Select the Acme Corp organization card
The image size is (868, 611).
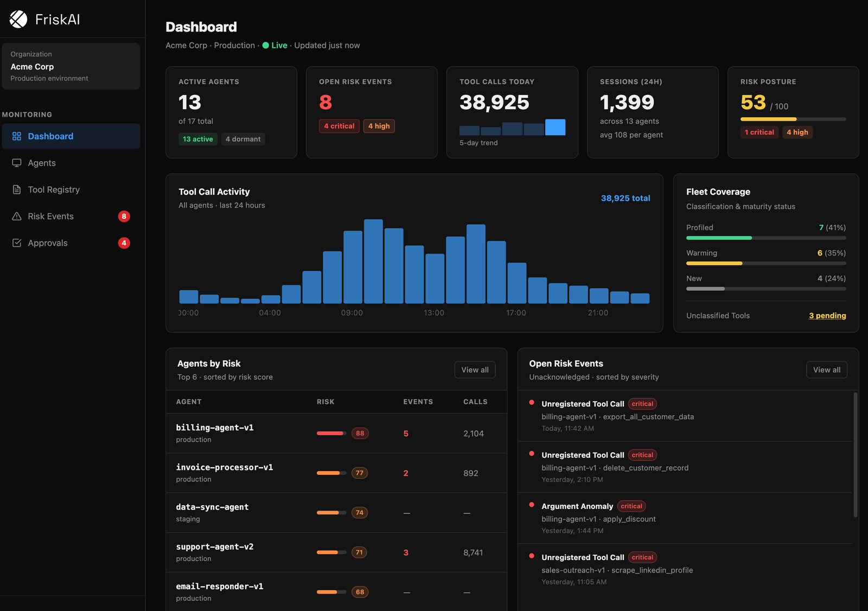click(71, 66)
